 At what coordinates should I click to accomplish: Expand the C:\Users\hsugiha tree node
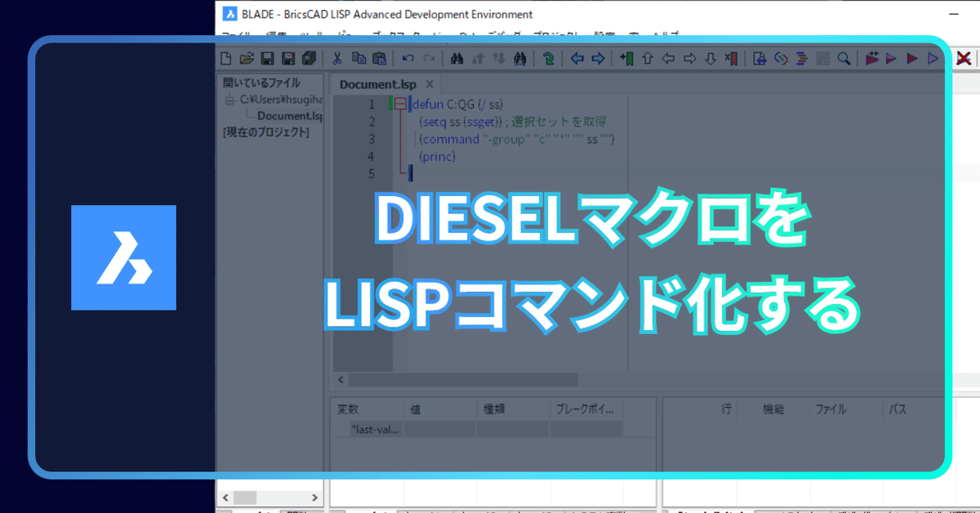pyautogui.click(x=229, y=100)
